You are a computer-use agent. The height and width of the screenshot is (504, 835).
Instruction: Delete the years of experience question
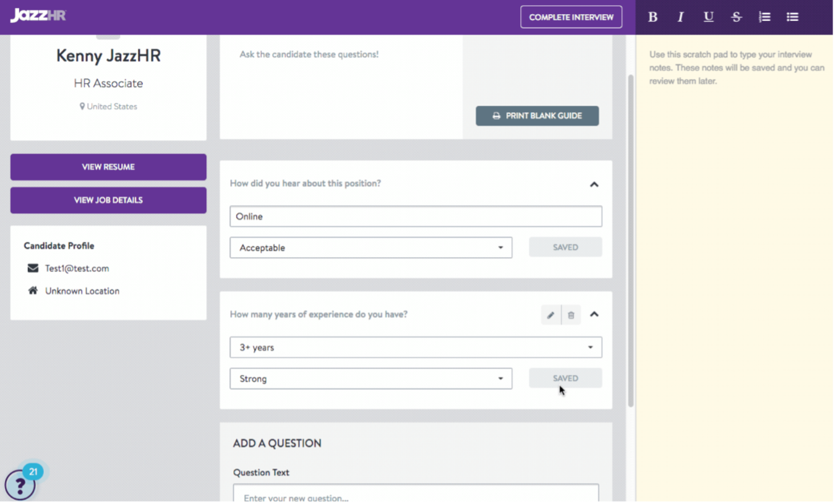[571, 315]
